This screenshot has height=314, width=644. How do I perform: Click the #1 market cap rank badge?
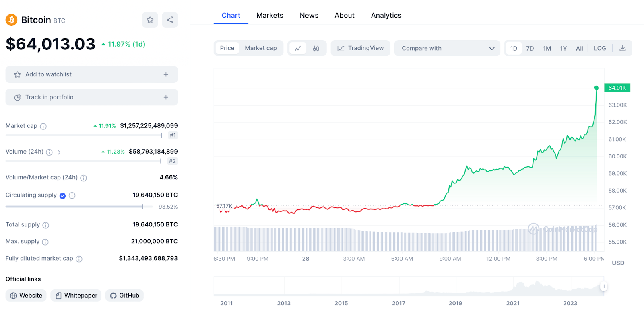click(x=173, y=135)
